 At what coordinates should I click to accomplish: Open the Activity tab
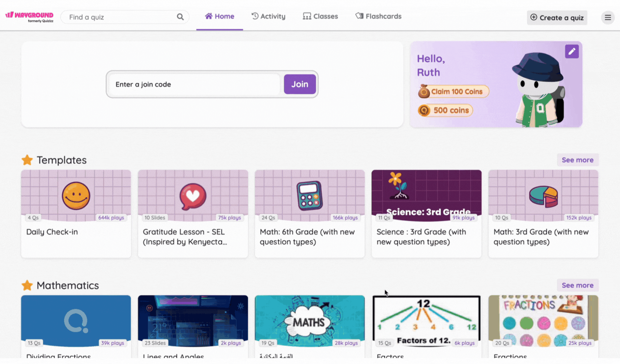tap(269, 16)
